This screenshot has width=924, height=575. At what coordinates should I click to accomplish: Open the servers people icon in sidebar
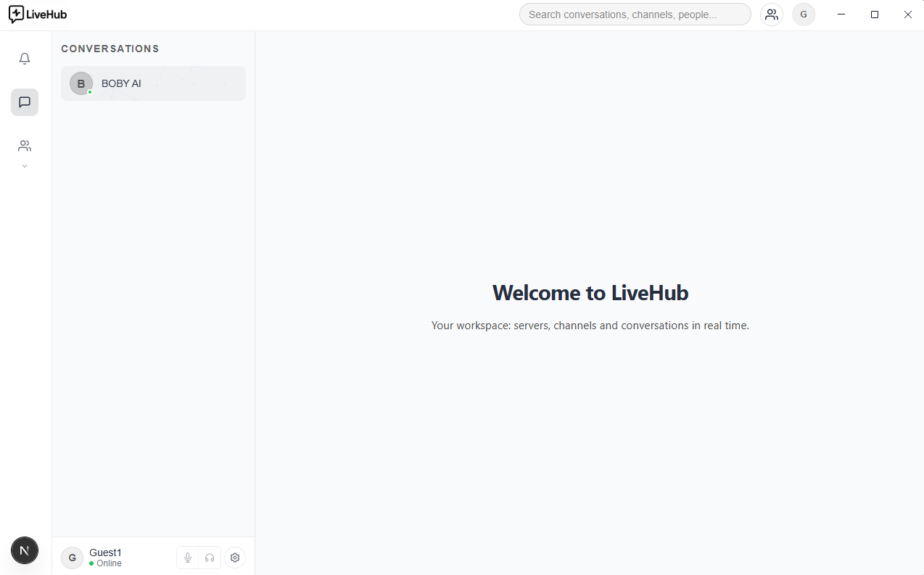[x=25, y=146]
